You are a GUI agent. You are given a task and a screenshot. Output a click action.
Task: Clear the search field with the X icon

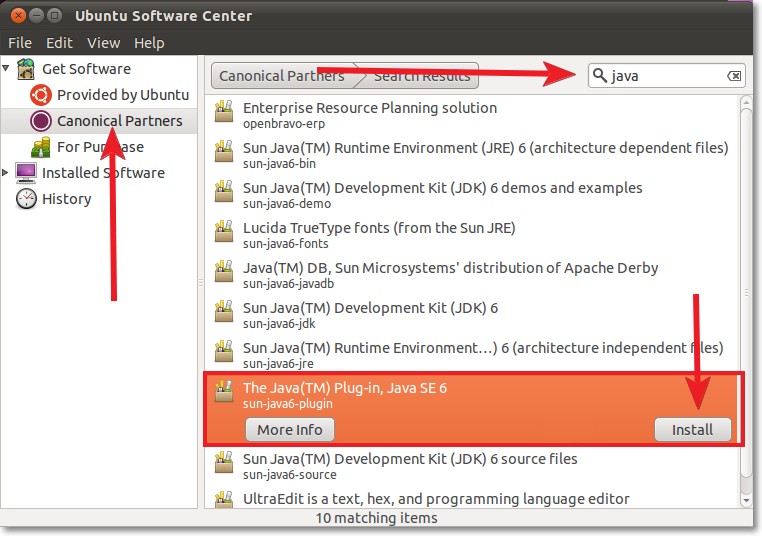point(734,76)
